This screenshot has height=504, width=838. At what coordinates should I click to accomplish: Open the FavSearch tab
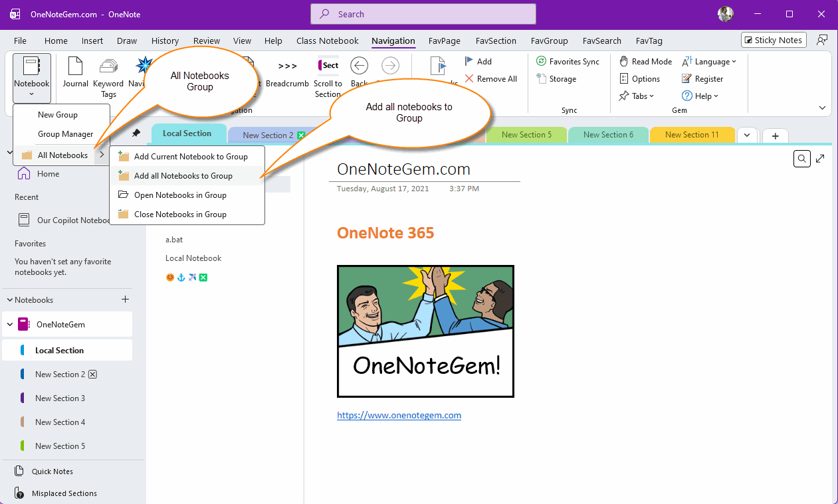602,41
